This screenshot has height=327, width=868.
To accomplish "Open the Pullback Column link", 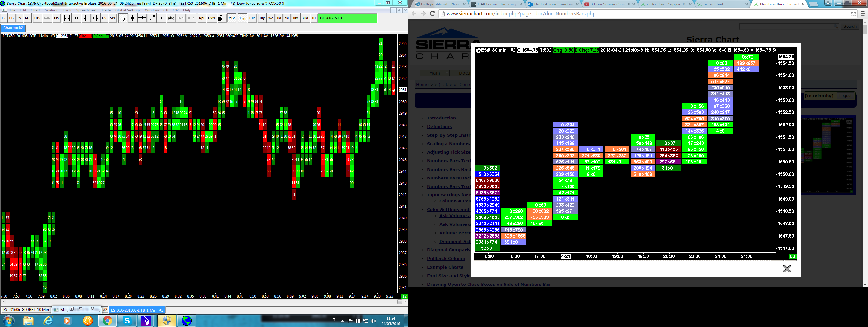I will (x=446, y=259).
